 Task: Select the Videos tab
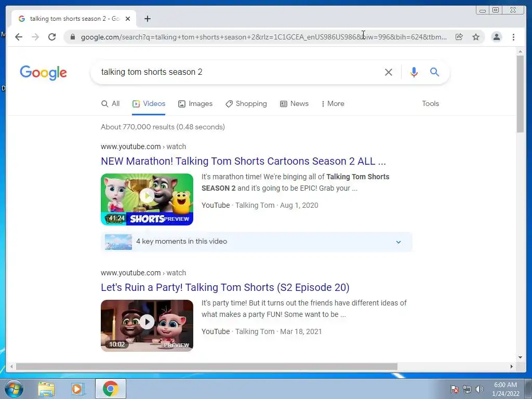pyautogui.click(x=149, y=103)
